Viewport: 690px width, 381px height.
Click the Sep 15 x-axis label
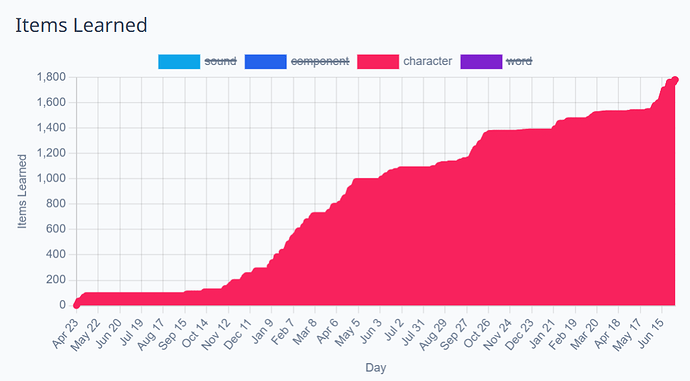172,335
